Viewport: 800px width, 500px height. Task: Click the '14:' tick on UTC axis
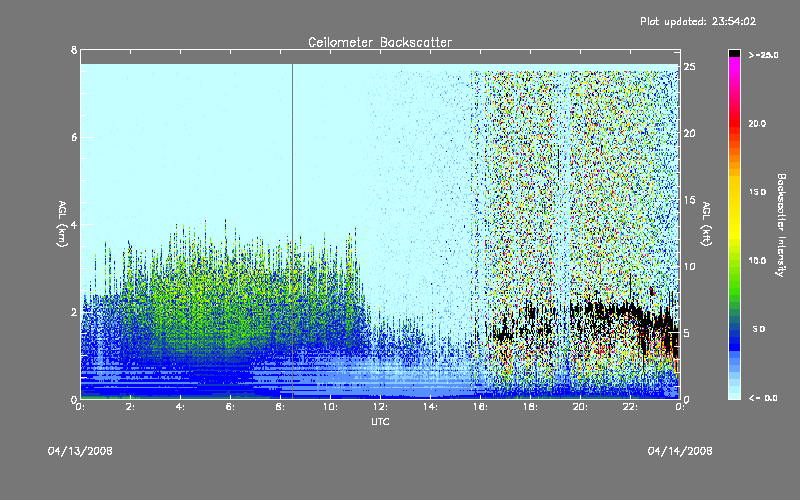pyautogui.click(x=430, y=407)
